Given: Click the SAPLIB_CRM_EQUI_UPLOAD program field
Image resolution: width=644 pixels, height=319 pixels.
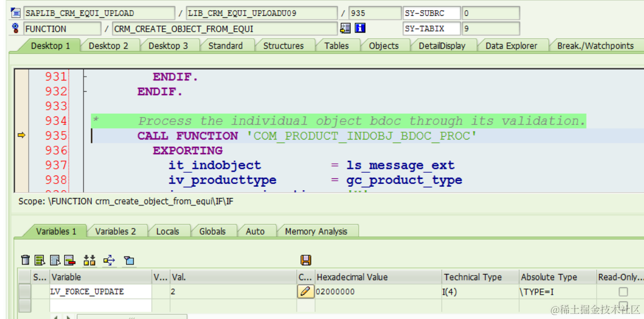Looking at the screenshot, I should tap(99, 13).
